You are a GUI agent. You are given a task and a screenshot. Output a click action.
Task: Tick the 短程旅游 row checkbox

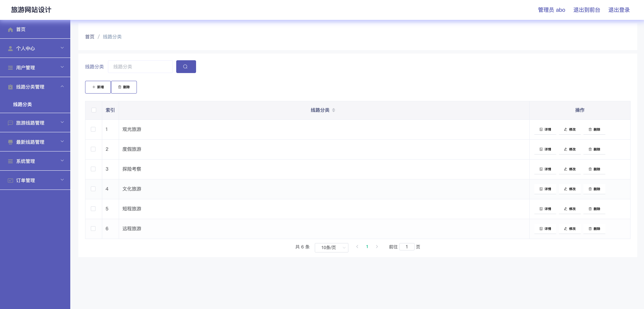click(x=93, y=209)
